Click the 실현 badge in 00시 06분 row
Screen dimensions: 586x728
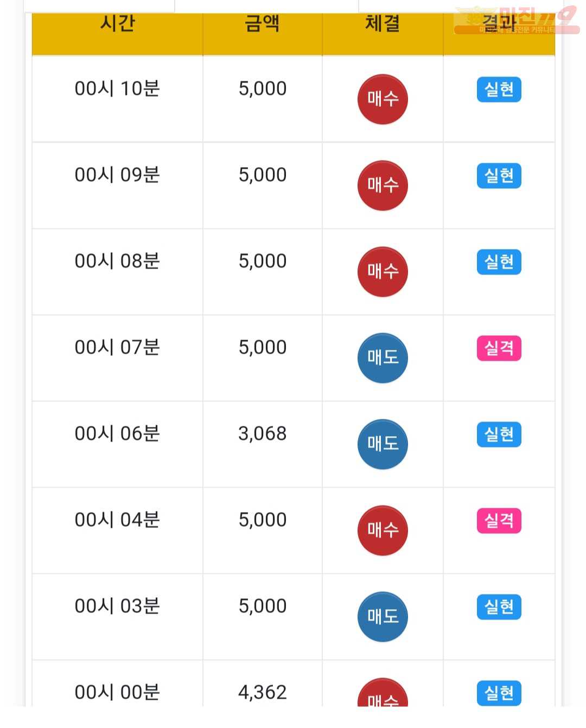click(499, 435)
